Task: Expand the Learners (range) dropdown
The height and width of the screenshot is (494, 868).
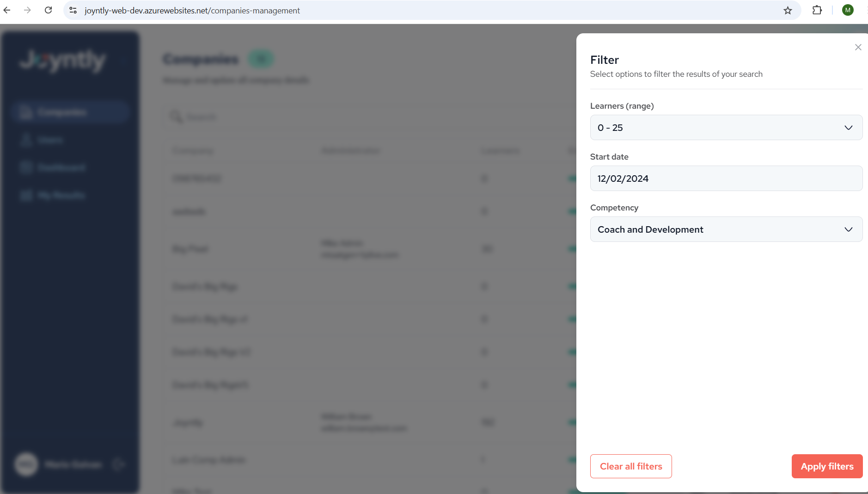Action: coord(726,128)
